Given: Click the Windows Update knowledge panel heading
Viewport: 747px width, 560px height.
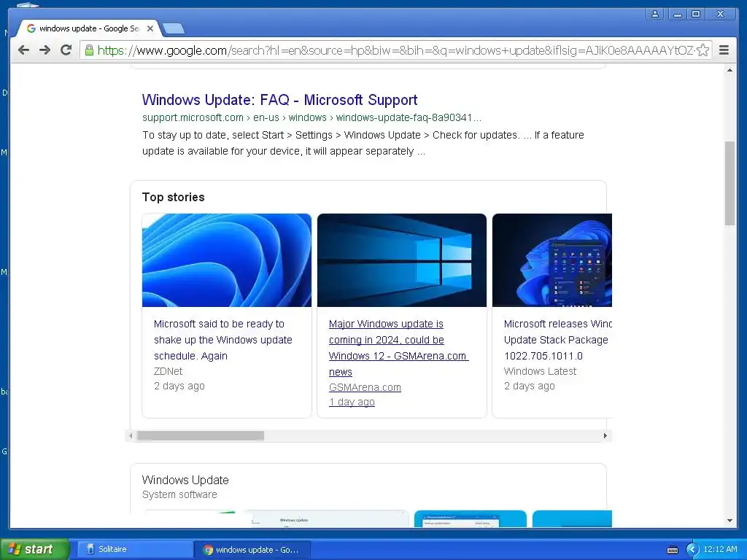Looking at the screenshot, I should [185, 480].
